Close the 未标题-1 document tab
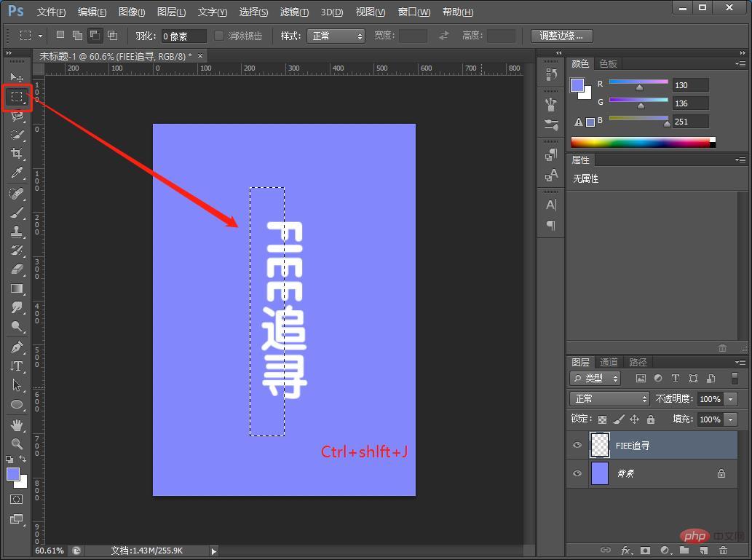This screenshot has width=752, height=560. 200,55
